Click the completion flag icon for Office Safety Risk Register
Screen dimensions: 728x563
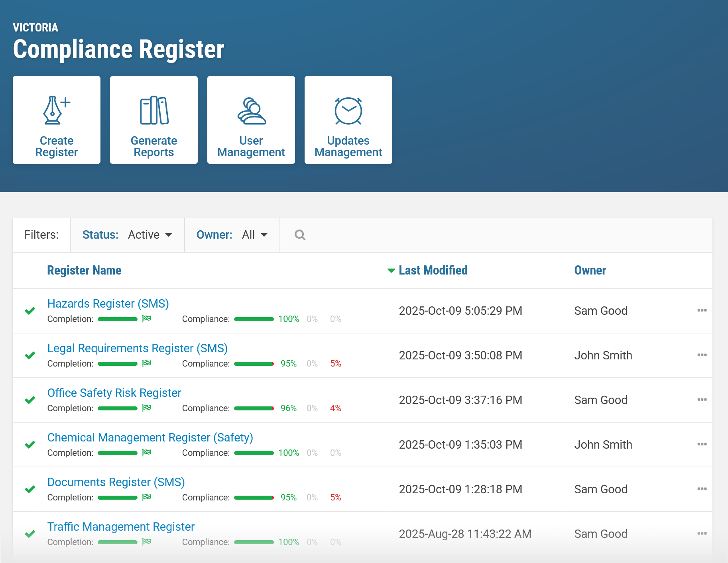(x=147, y=408)
